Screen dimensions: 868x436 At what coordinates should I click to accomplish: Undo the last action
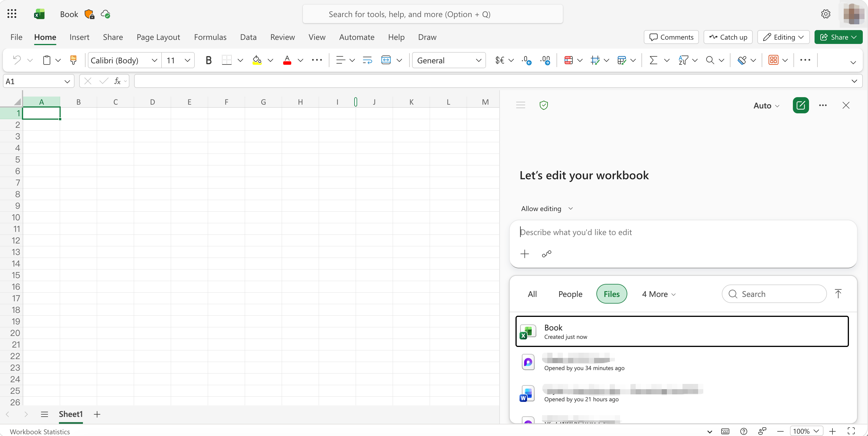pos(17,60)
